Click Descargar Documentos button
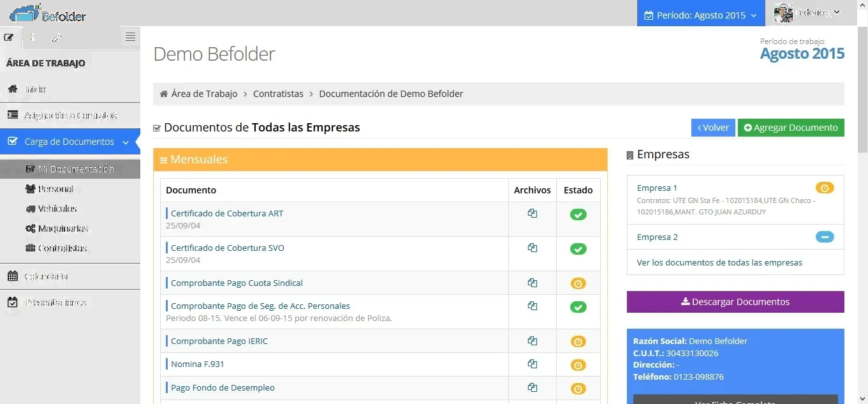 [x=735, y=302]
